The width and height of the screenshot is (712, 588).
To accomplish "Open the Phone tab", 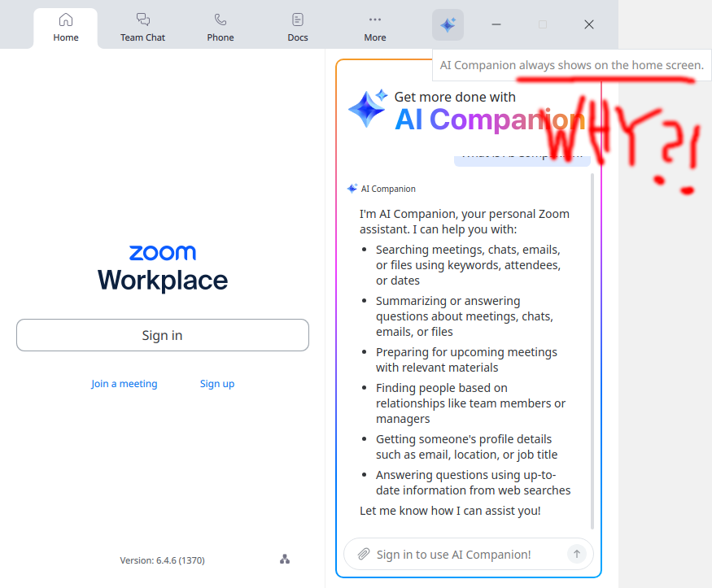I will click(221, 28).
